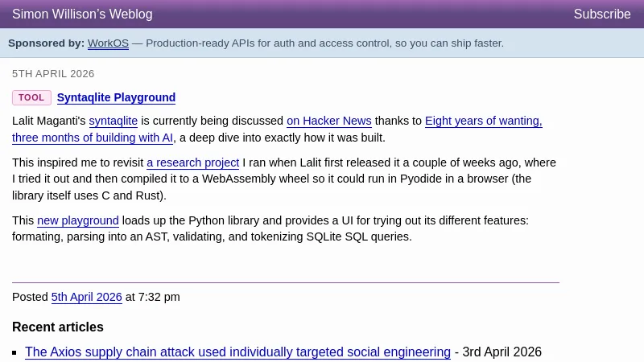Open the Simon Willison's Weblog home link
The height and width of the screenshot is (362, 644).
click(82, 14)
